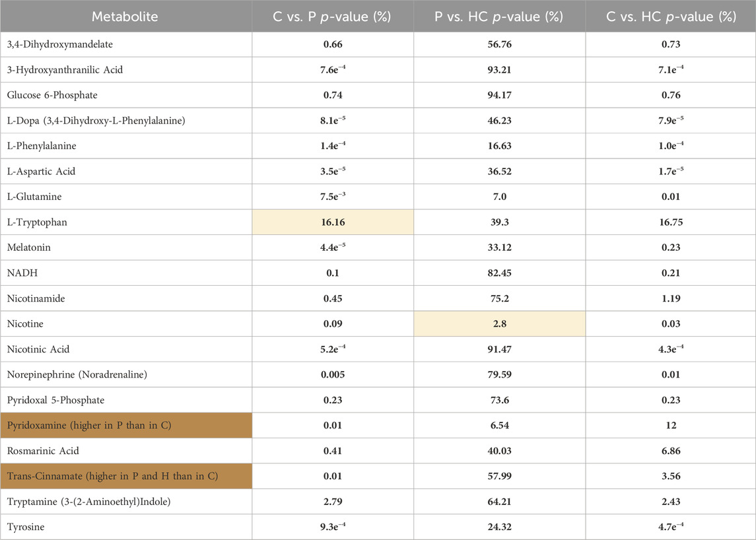
Task: Click the Nicotine row label
Action: pos(25,323)
